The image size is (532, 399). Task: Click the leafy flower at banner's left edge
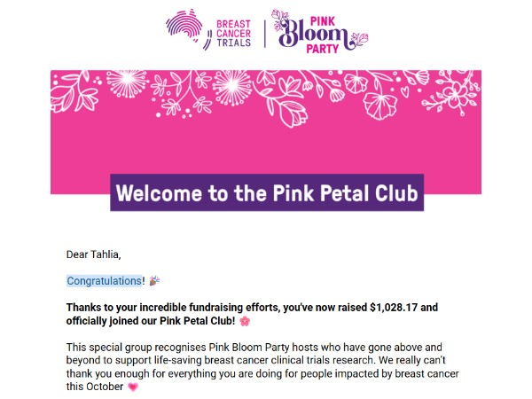(73, 93)
